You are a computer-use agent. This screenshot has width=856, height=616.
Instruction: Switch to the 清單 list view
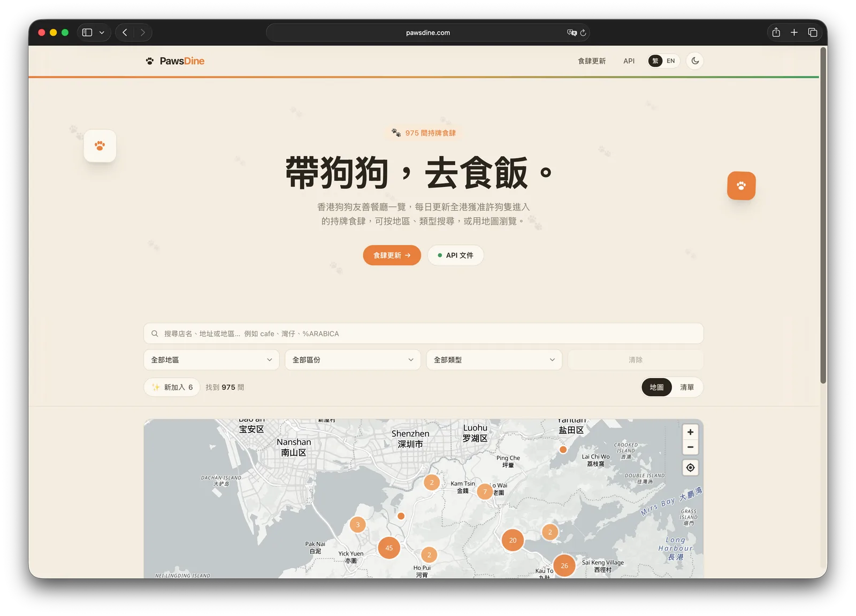click(x=686, y=387)
